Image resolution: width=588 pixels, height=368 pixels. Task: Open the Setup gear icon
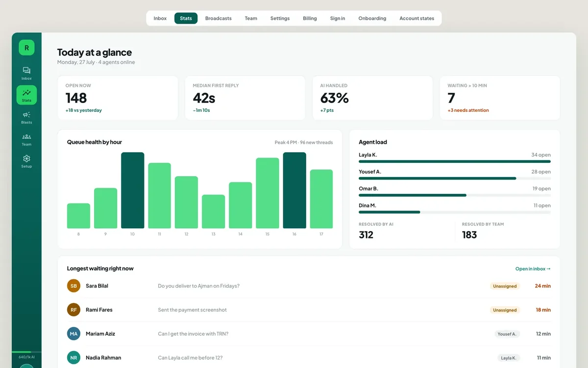pyautogui.click(x=26, y=161)
